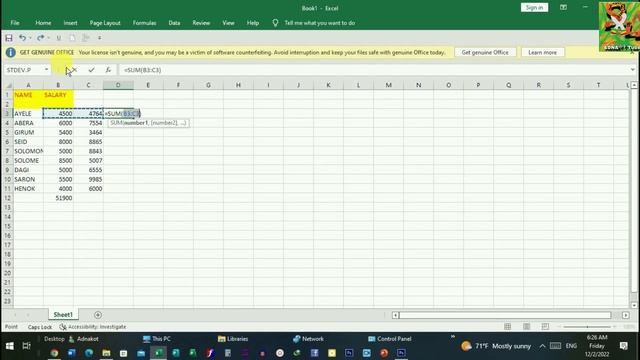Click horizontal scroll right arrow
Image resolution: width=640 pixels, height=360 pixels.
click(x=625, y=315)
